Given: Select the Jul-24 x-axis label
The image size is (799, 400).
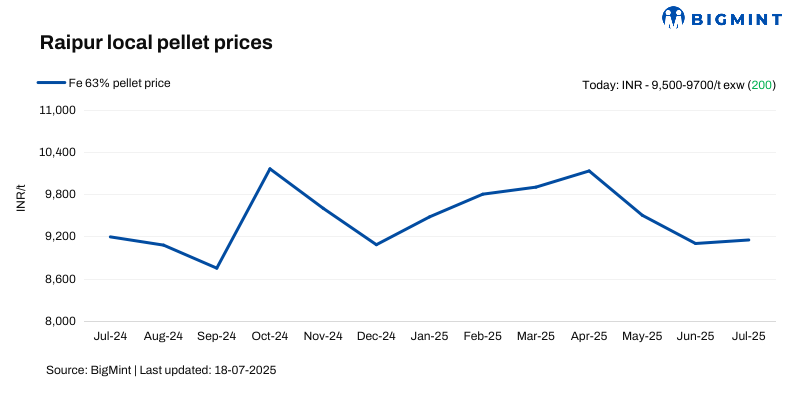Looking at the screenshot, I should pos(110,336).
